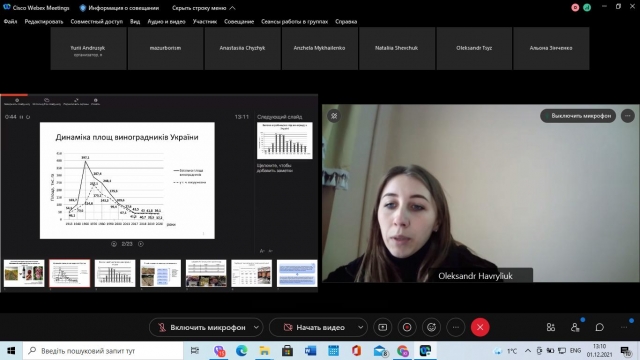The image size is (640, 360).
Task: Open the chat panel icon
Action: click(600, 327)
